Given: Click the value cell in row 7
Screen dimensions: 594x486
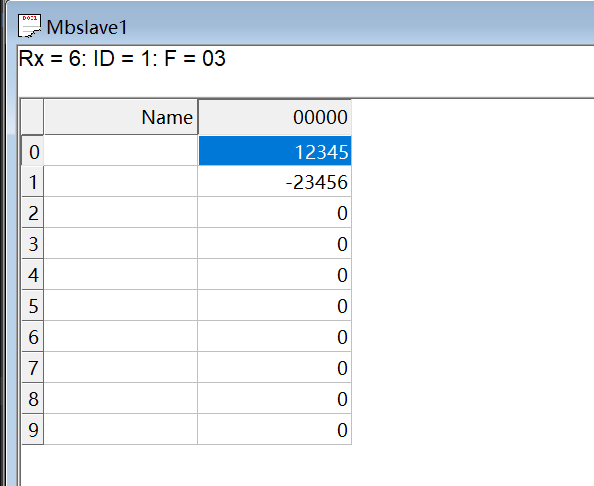Looking at the screenshot, I should coord(275,367).
